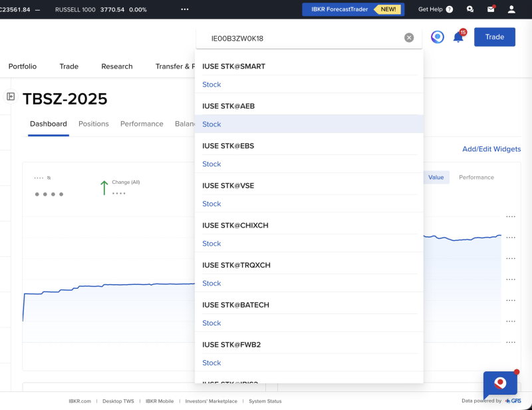The width and height of the screenshot is (532, 410).
Task: Open the floating chat widget icon
Action: click(x=500, y=384)
